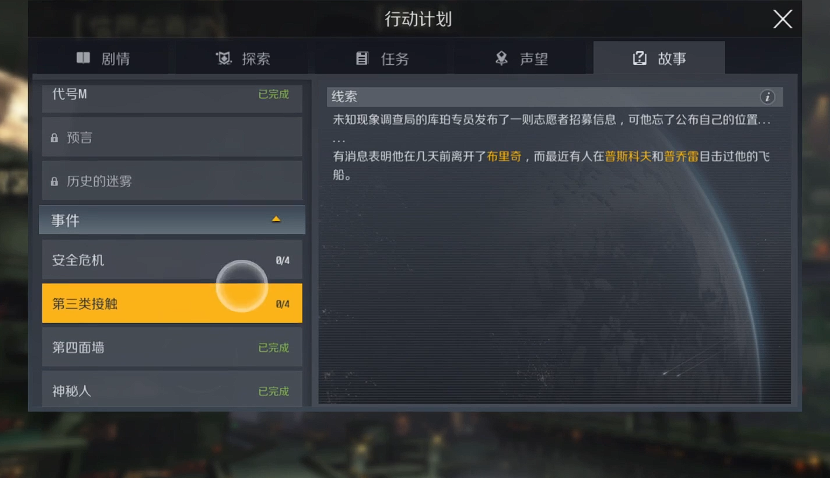Open the info icon in 线索 header
The height and width of the screenshot is (478, 830).
tap(767, 97)
